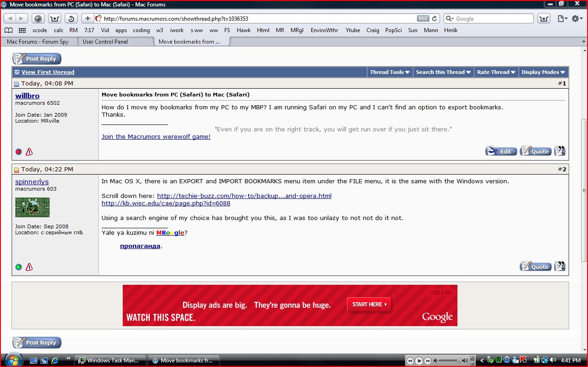Add bookmark with the plus button

(87, 18)
